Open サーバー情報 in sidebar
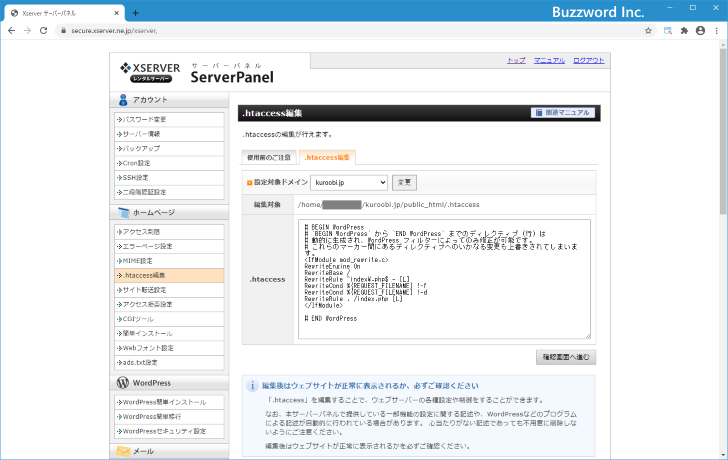The width and height of the screenshot is (728, 460). tap(169, 134)
